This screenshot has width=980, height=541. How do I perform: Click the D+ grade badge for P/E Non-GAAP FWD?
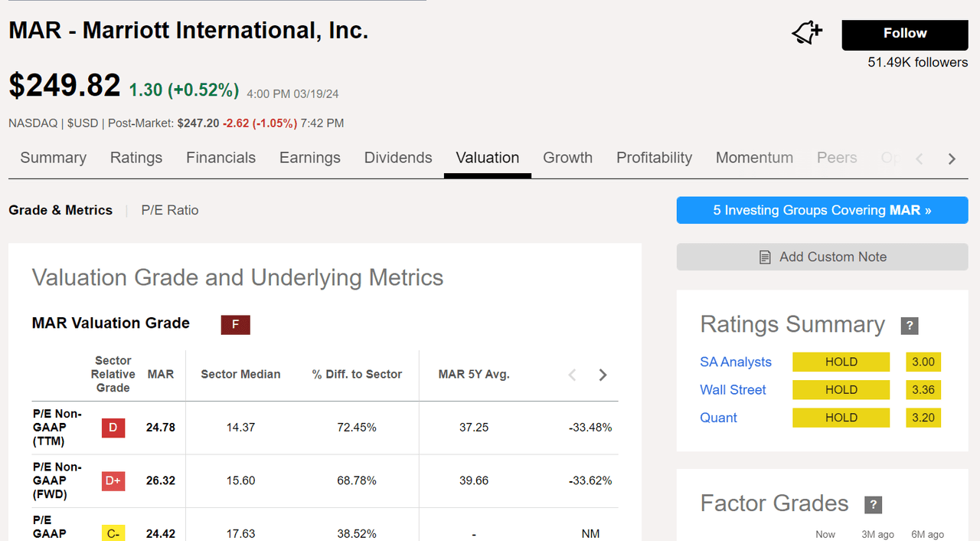[113, 480]
